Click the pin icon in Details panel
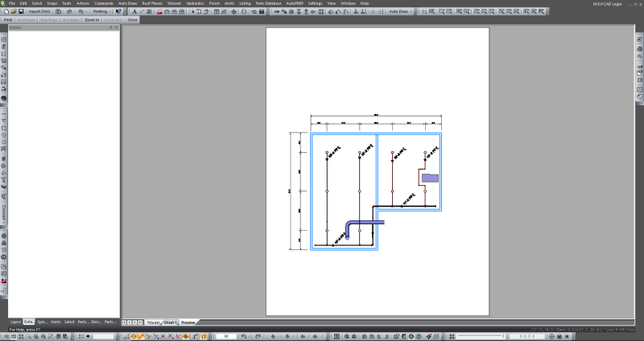 [x=110, y=27]
